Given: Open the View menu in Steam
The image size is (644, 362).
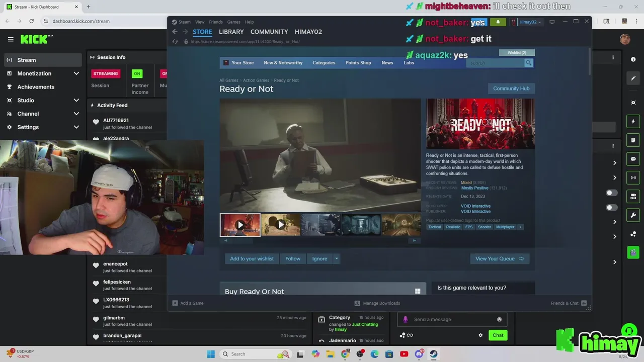Looking at the screenshot, I should click(200, 22).
